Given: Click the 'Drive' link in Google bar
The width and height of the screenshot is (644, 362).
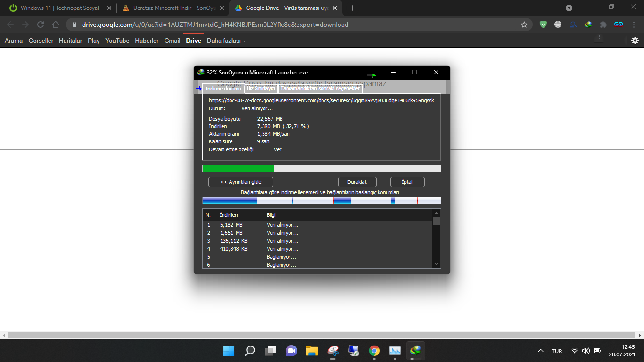Looking at the screenshot, I should [x=194, y=41].
